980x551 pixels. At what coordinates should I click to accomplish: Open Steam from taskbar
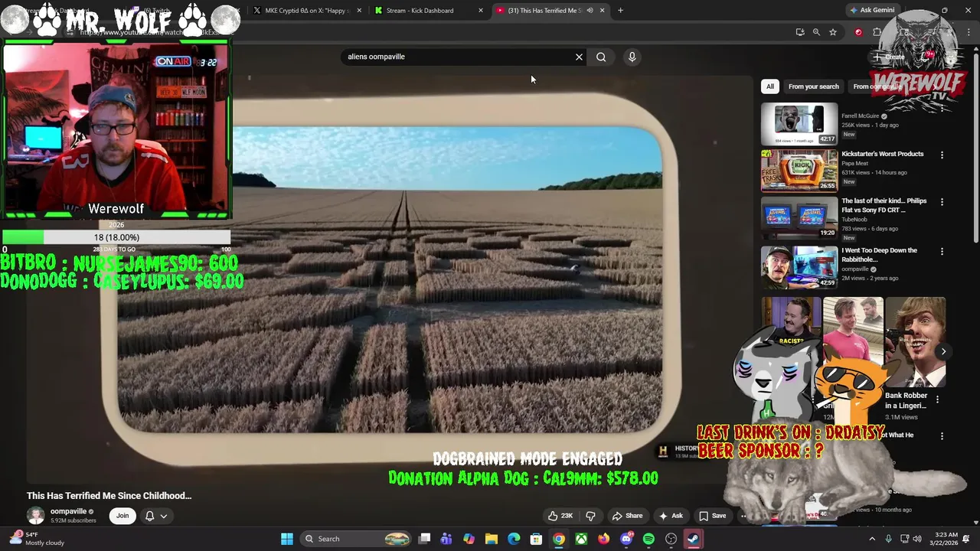693,539
